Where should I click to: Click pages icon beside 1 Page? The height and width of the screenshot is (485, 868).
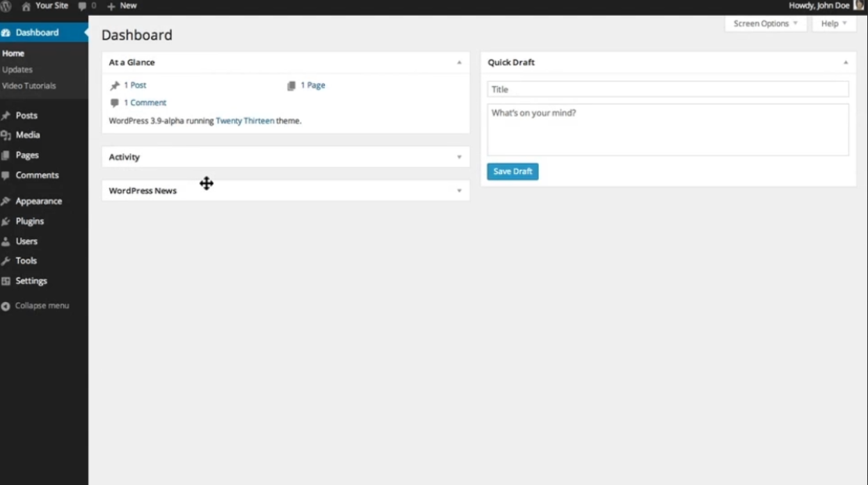291,86
